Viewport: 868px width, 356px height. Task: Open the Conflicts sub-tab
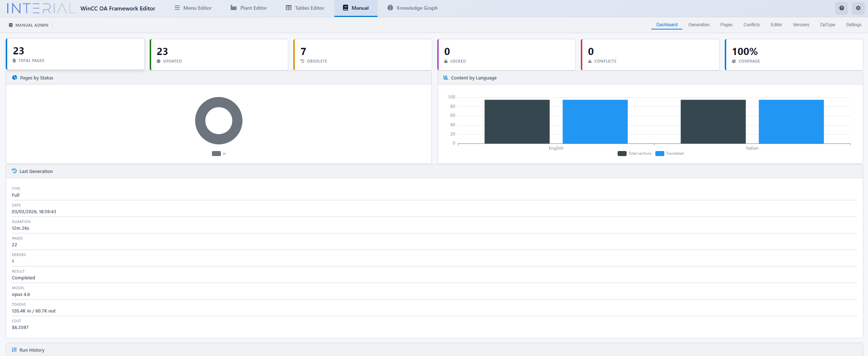point(751,25)
